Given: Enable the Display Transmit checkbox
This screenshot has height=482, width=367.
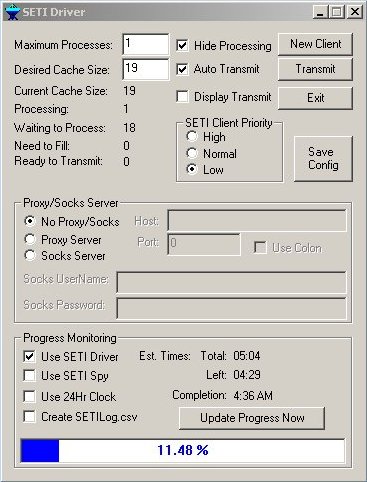Looking at the screenshot, I should tap(182, 97).
